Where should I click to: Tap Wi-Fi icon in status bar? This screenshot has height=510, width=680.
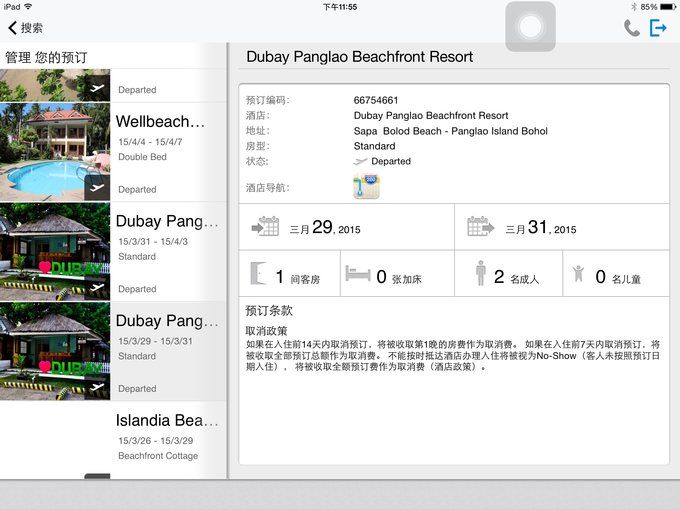point(28,7)
